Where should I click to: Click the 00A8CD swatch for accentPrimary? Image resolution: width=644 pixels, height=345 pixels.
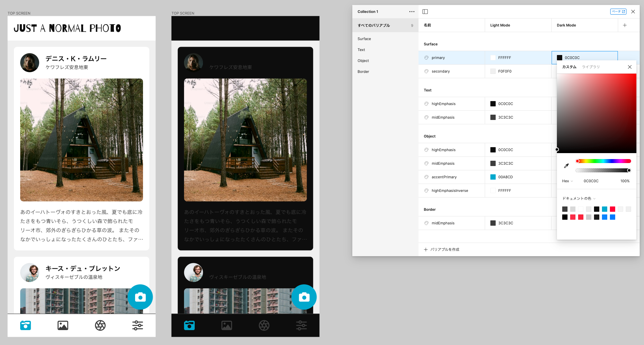pyautogui.click(x=493, y=177)
